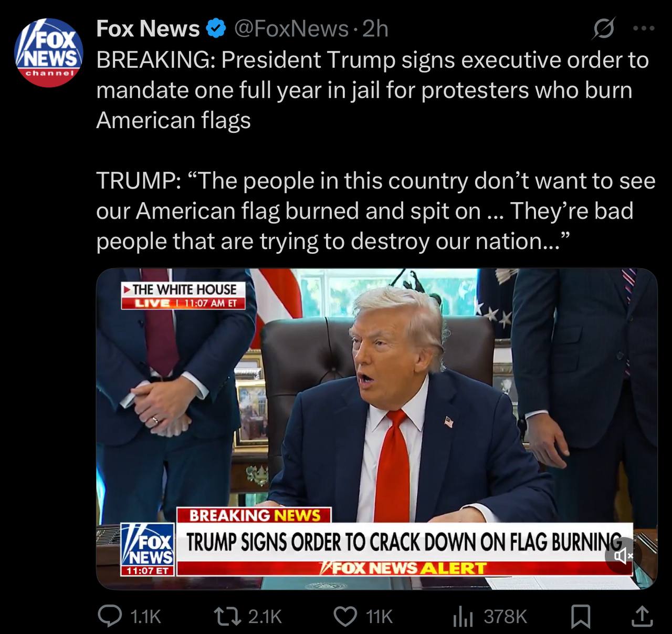672x634 pixels.
Task: Open the Grok slashed-circle icon
Action: point(603,29)
